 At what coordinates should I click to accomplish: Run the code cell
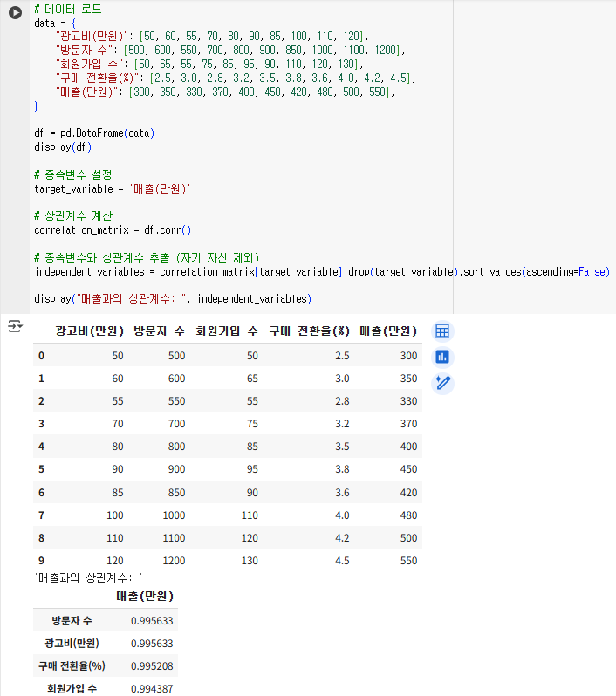[15, 13]
